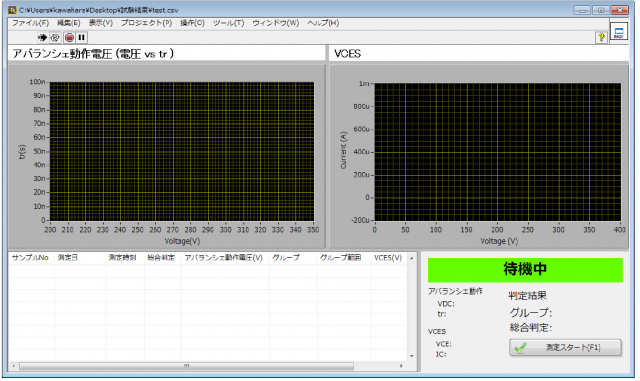Image resolution: width=640 pixels, height=381 pixels.
Task: Click the green 待機中 status indicator
Action: pyautogui.click(x=525, y=270)
